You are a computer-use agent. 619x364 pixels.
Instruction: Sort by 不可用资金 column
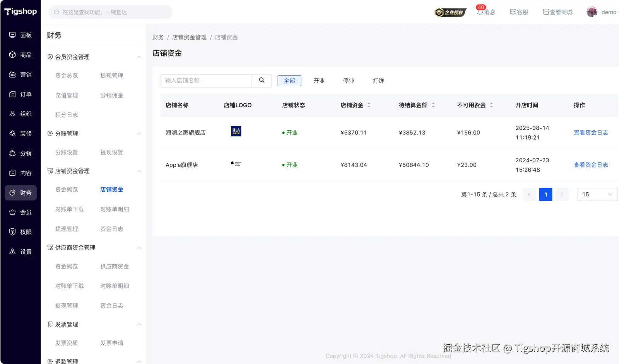click(x=491, y=105)
